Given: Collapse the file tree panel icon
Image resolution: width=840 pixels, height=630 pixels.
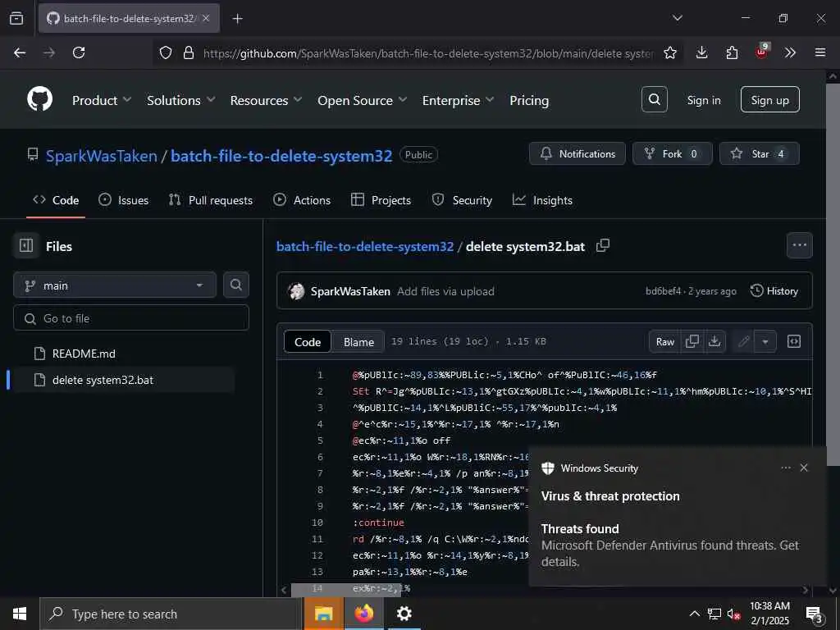Looking at the screenshot, I should pyautogui.click(x=25, y=246).
